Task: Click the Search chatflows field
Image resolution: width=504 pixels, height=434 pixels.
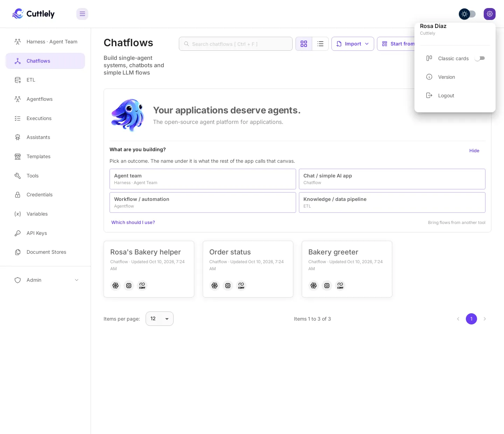Action: (236, 44)
